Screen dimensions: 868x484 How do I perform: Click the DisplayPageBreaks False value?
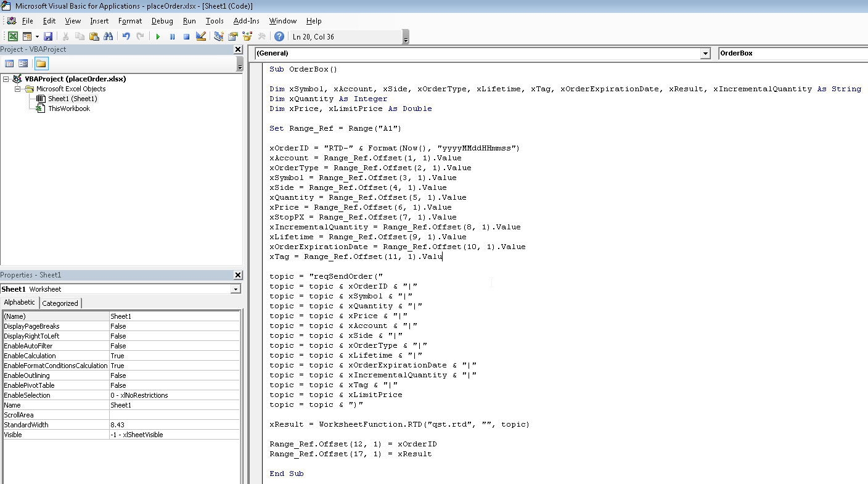[174, 326]
